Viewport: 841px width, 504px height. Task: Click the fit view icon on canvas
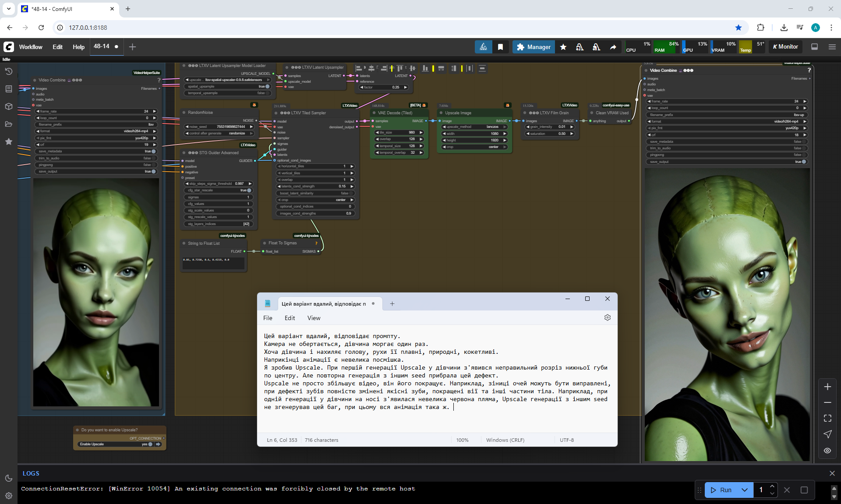tap(827, 418)
